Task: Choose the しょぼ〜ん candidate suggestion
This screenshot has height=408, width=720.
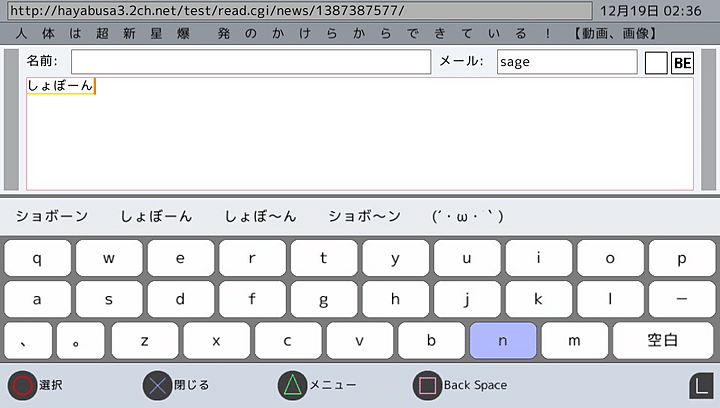Action: (x=261, y=216)
